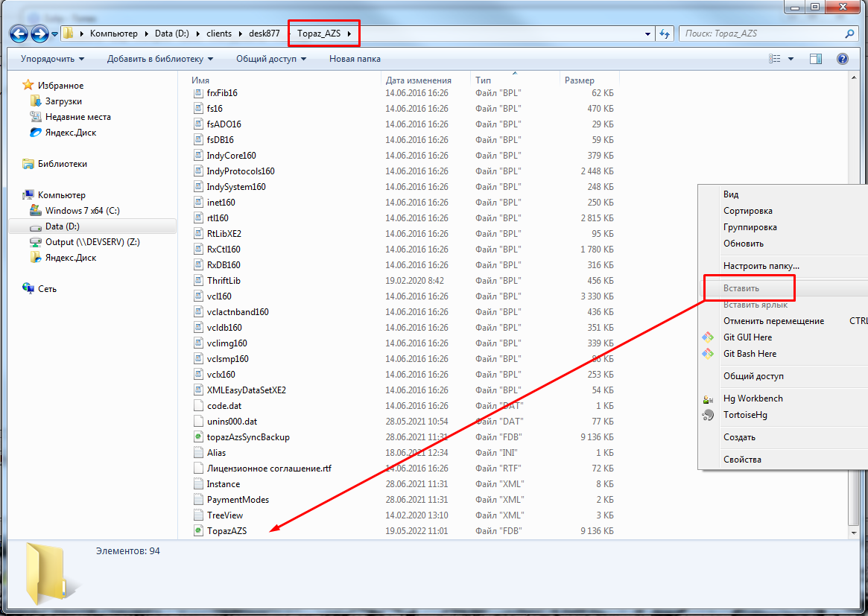Select the vclimg160 file

(x=227, y=343)
